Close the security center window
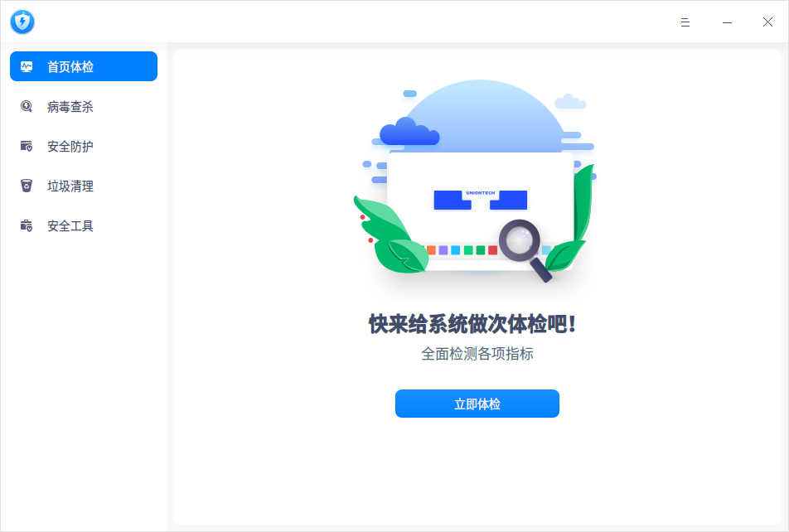The image size is (789, 532). (x=767, y=22)
